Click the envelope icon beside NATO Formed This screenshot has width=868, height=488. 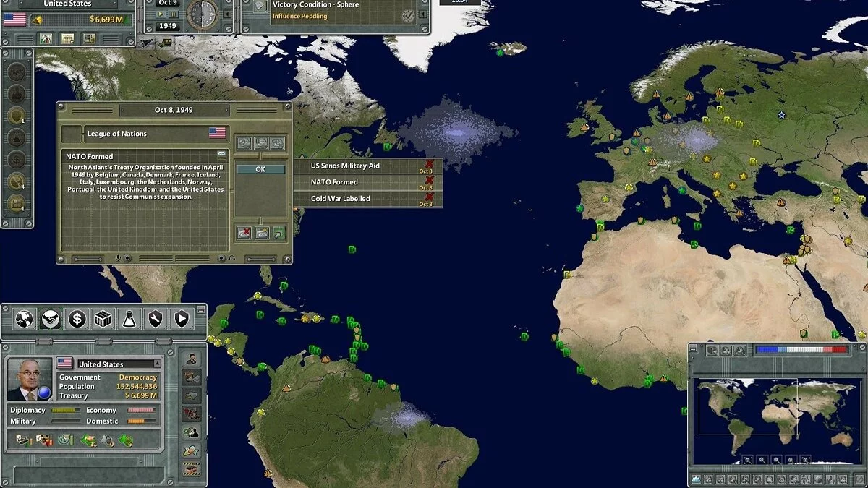click(221, 153)
